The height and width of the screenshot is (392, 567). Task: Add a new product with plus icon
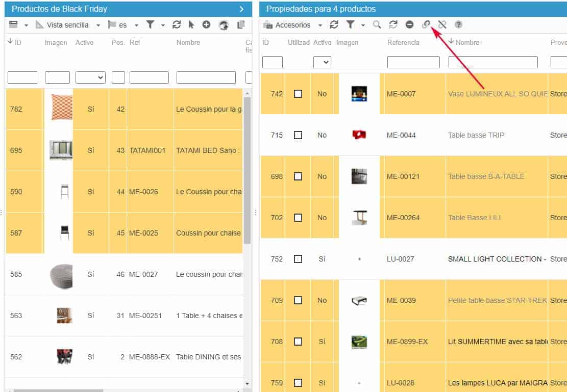pyautogui.click(x=206, y=24)
